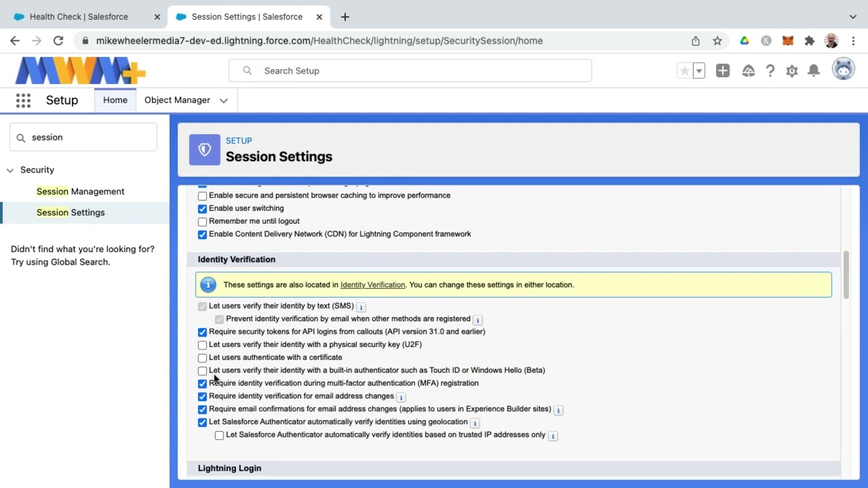Open the Object Manager tab dropdown chevron
The width and height of the screenshot is (868, 488).
[x=224, y=100]
